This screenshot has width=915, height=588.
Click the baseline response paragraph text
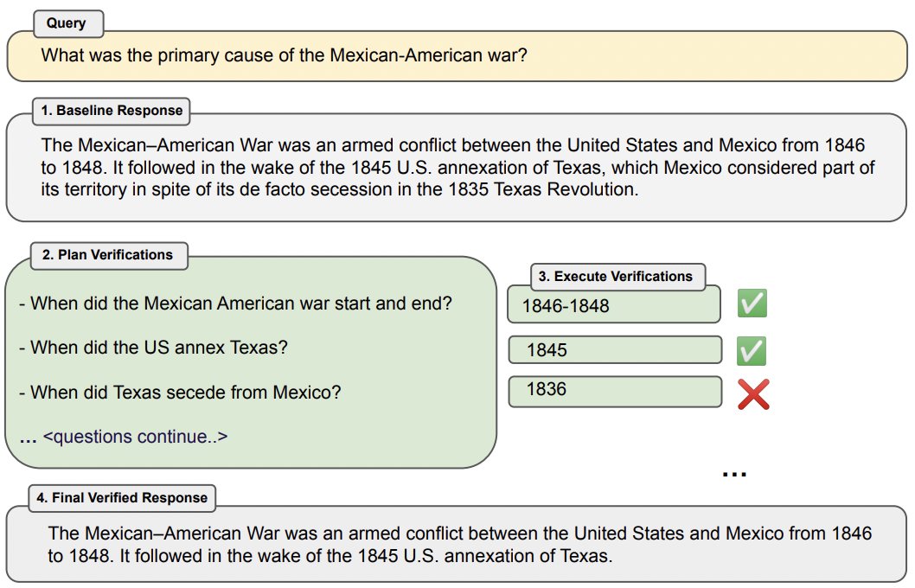click(x=457, y=168)
